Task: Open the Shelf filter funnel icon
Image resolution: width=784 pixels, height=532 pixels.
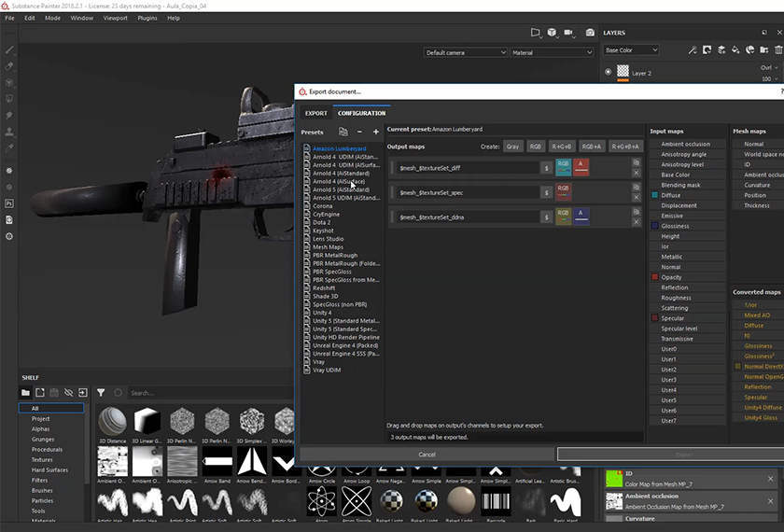Action: pos(101,393)
